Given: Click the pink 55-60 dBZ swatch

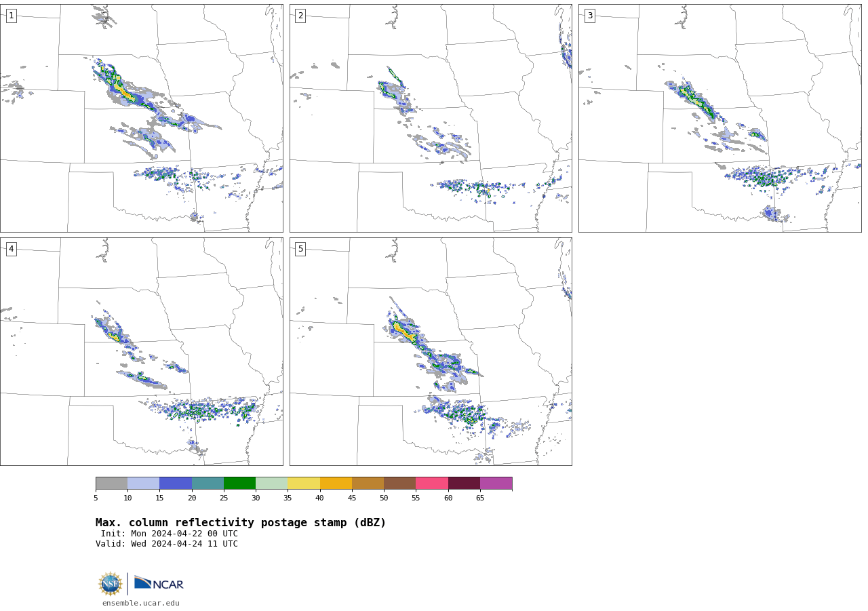Looking at the screenshot, I should [x=432, y=484].
